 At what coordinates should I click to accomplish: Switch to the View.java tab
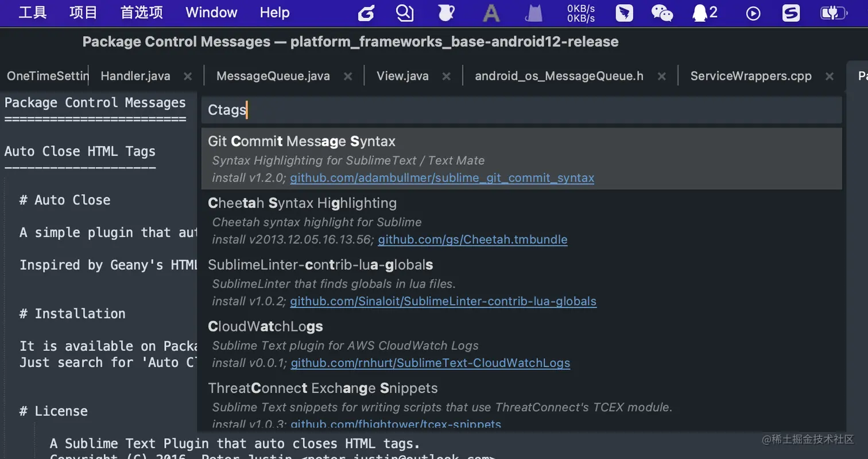click(402, 76)
